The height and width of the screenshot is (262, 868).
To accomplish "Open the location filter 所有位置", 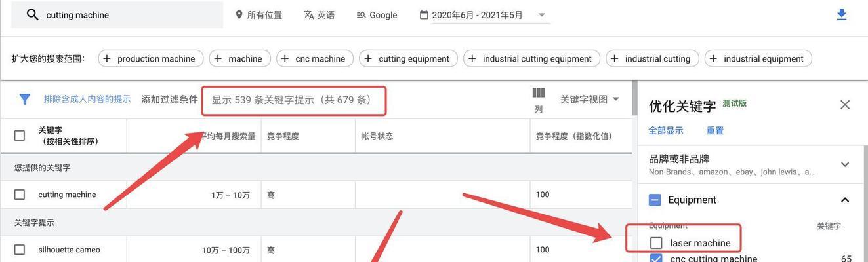I will click(x=258, y=15).
